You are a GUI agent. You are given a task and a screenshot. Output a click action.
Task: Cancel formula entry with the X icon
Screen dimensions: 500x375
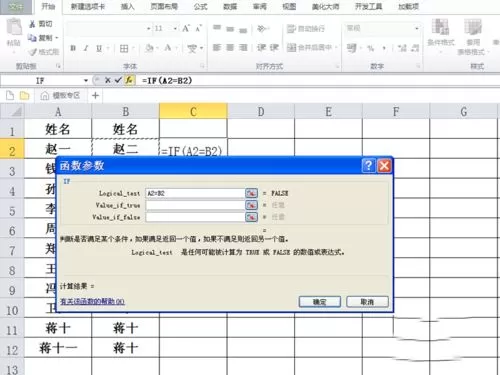tap(108, 80)
